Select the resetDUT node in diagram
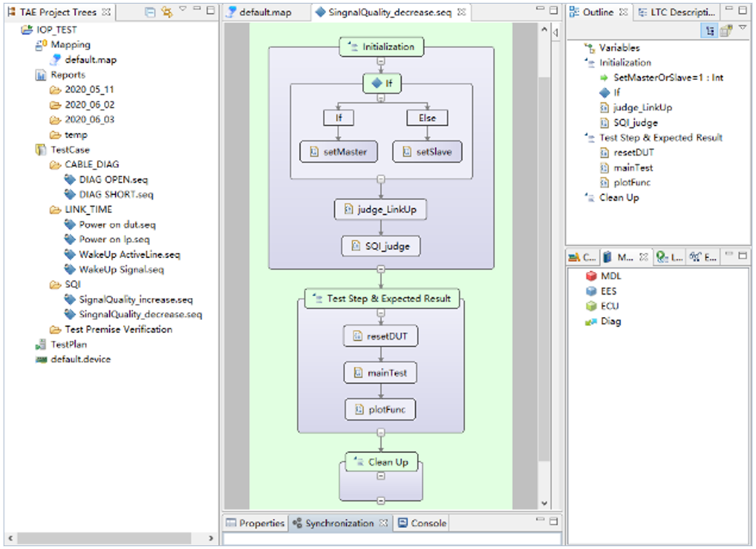Viewport: 756px width, 549px height. point(381,336)
